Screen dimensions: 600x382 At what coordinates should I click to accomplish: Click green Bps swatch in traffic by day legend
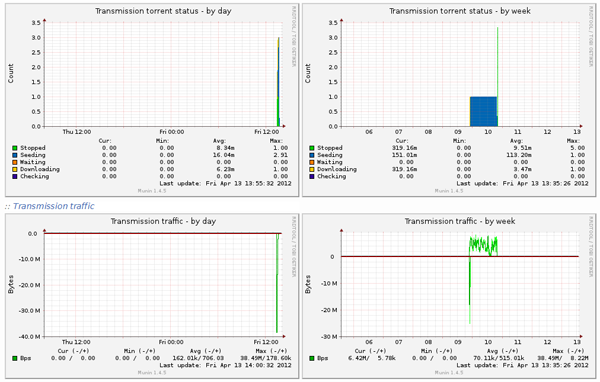(15, 358)
